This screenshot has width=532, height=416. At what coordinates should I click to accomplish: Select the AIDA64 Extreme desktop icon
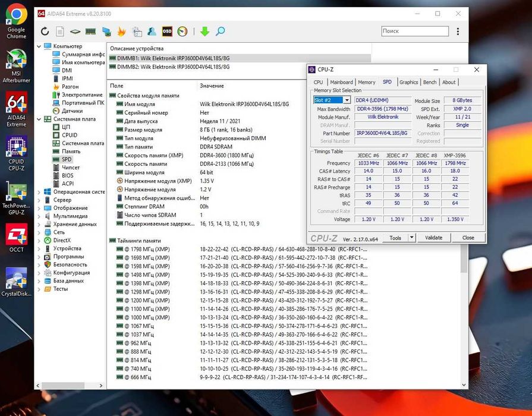coord(16,109)
